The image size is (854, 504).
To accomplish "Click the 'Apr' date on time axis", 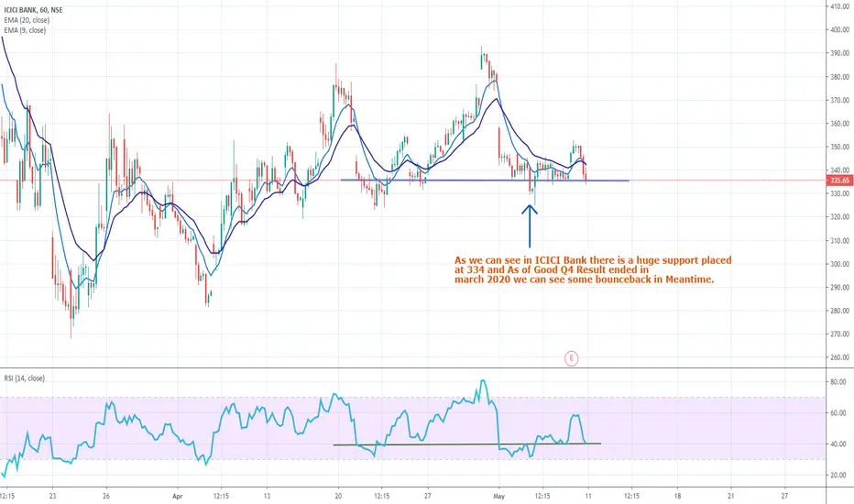I will 177,497.
